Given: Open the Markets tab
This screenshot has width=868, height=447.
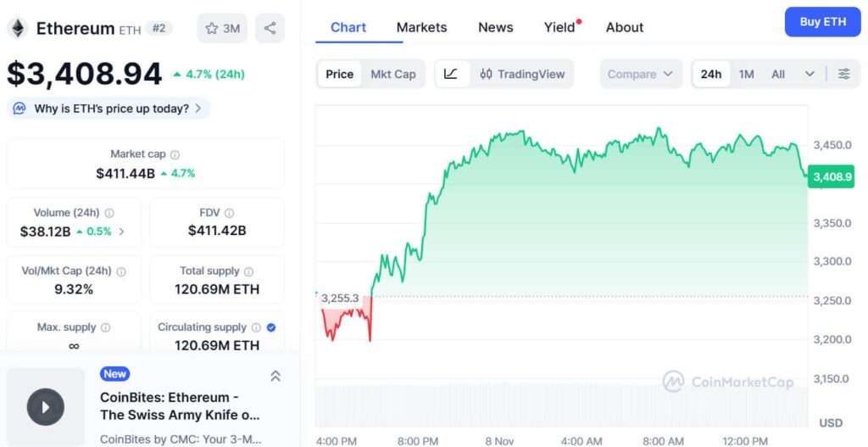Looking at the screenshot, I should (x=421, y=27).
